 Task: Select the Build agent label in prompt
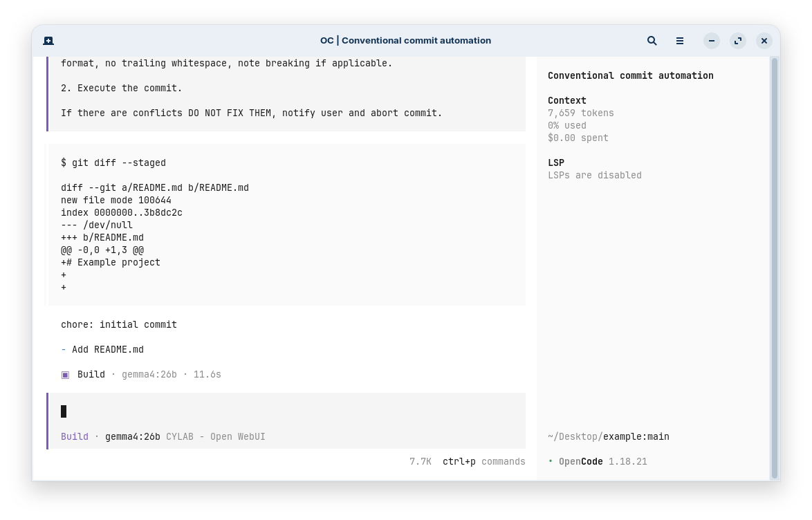[x=75, y=436]
